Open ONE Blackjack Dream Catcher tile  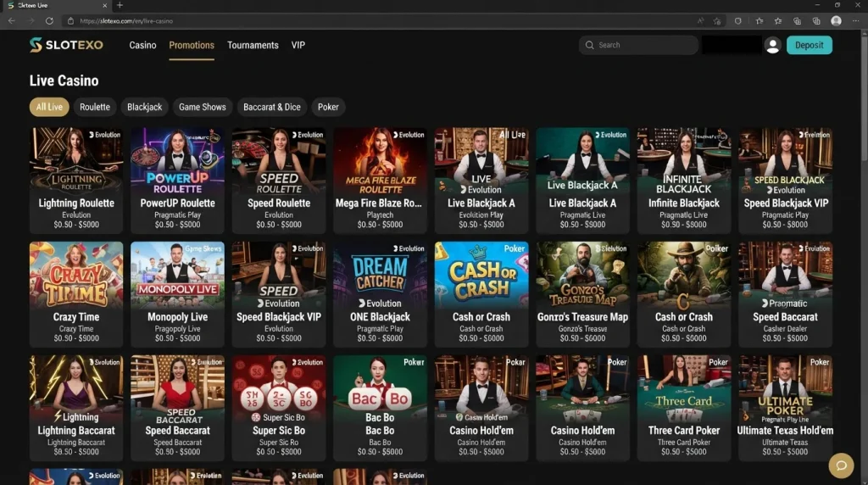pos(381,294)
